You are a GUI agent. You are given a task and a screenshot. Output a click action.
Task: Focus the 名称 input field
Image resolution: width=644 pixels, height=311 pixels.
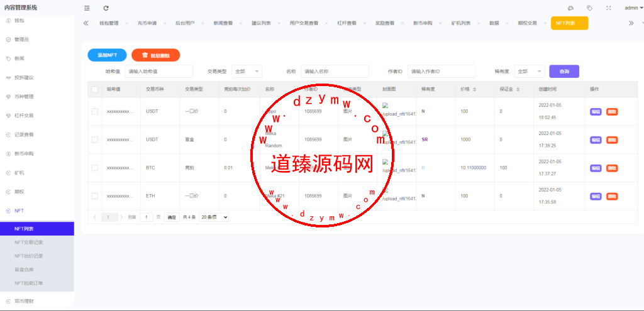click(x=335, y=72)
